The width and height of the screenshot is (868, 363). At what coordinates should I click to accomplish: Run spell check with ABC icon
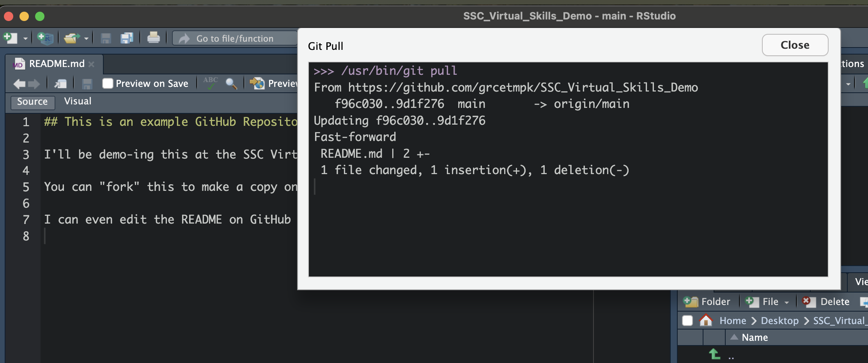[x=211, y=83]
